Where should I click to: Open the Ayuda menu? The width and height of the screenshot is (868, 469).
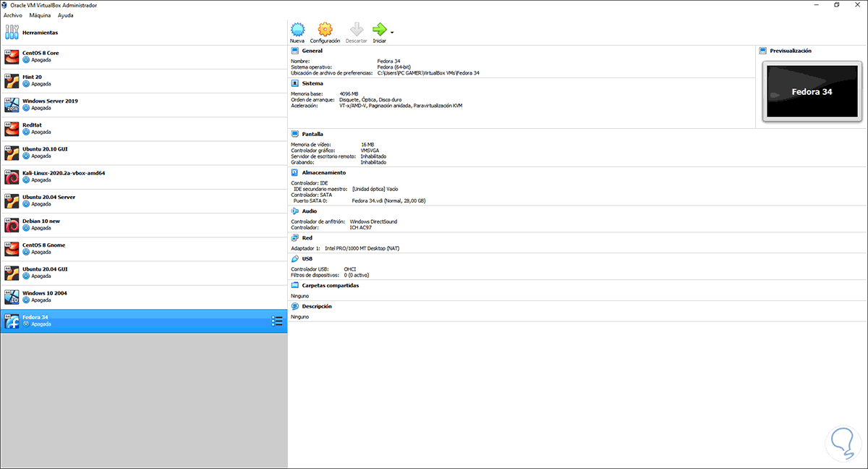pyautogui.click(x=66, y=15)
